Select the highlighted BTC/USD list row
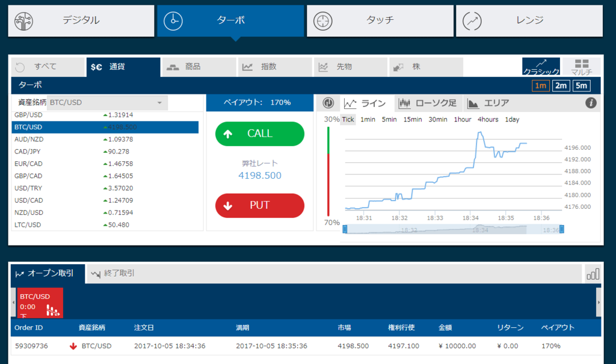The image size is (616, 364). 105,128
